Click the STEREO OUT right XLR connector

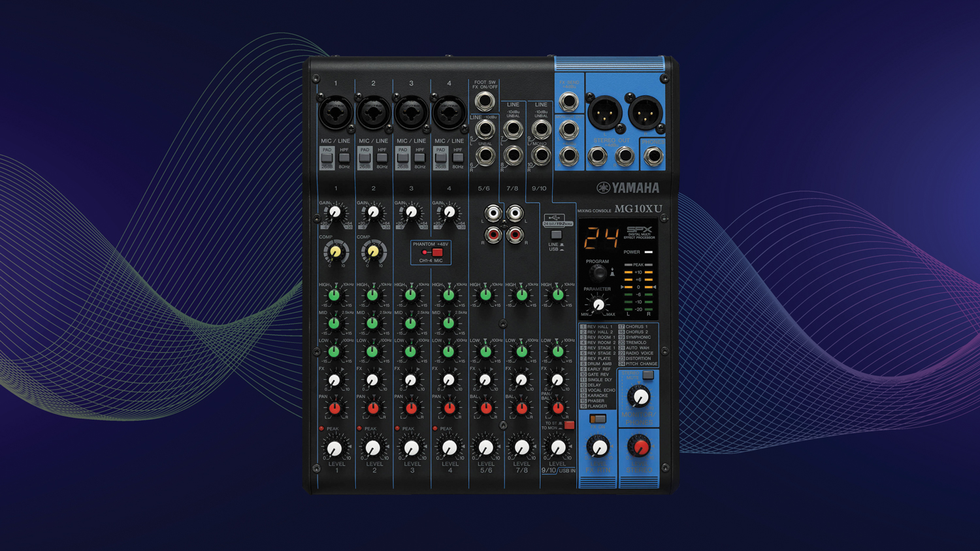click(x=645, y=112)
